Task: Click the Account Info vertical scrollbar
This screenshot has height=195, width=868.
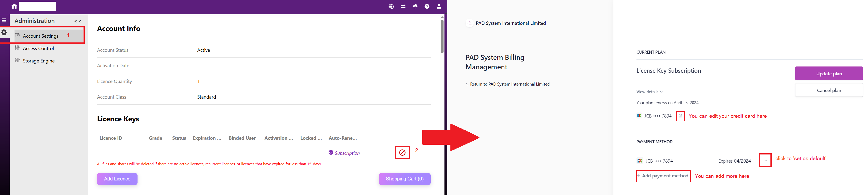Action: 442,36
